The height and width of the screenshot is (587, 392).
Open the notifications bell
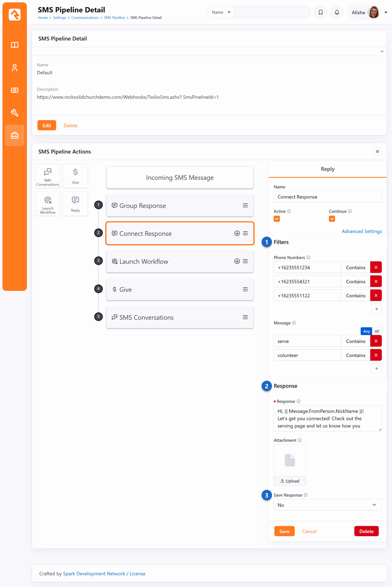[337, 12]
